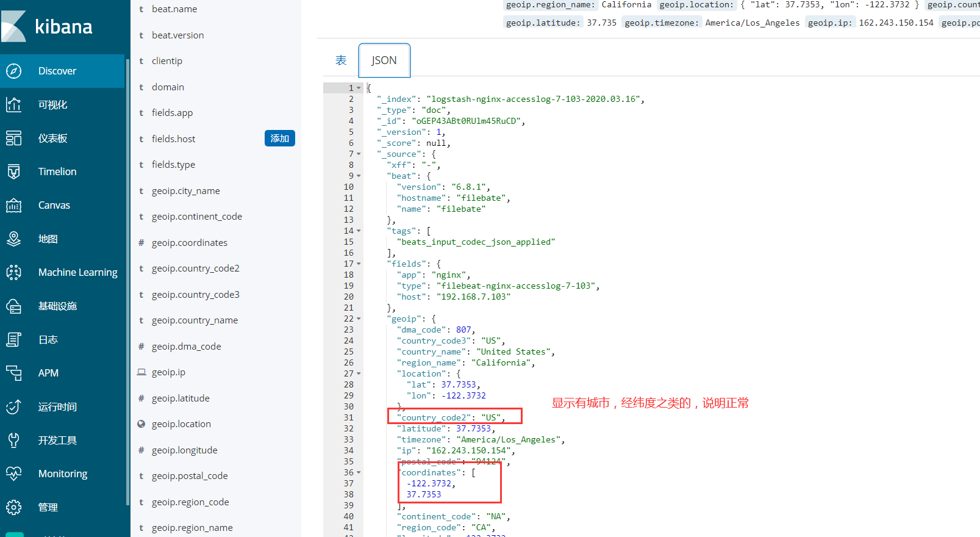Collapse the _source object on line 7
980x537 pixels.
(359, 154)
